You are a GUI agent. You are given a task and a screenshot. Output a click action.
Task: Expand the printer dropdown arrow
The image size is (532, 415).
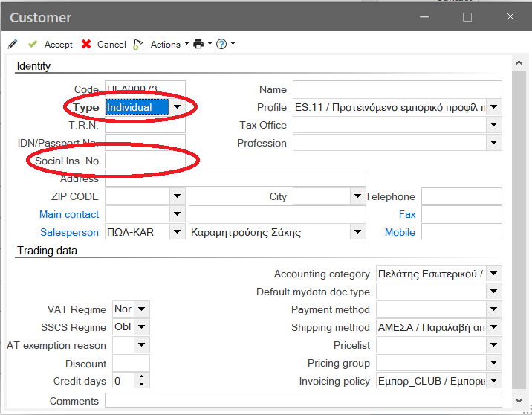click(x=210, y=44)
